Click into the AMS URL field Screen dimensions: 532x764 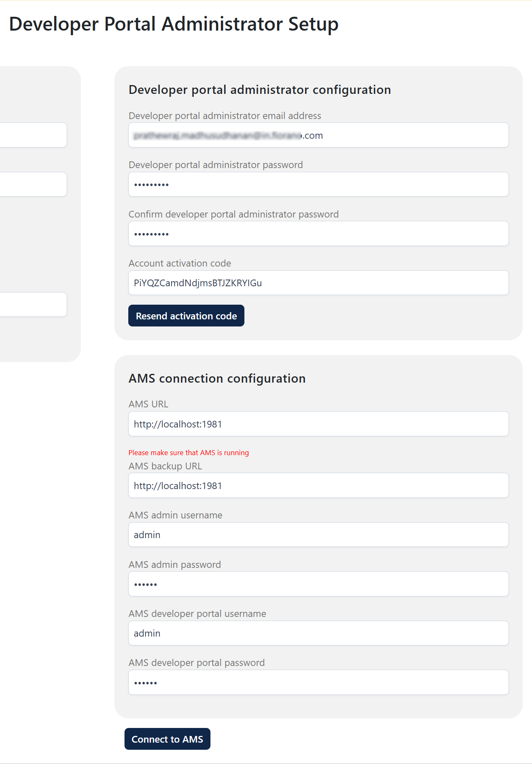pyautogui.click(x=319, y=424)
